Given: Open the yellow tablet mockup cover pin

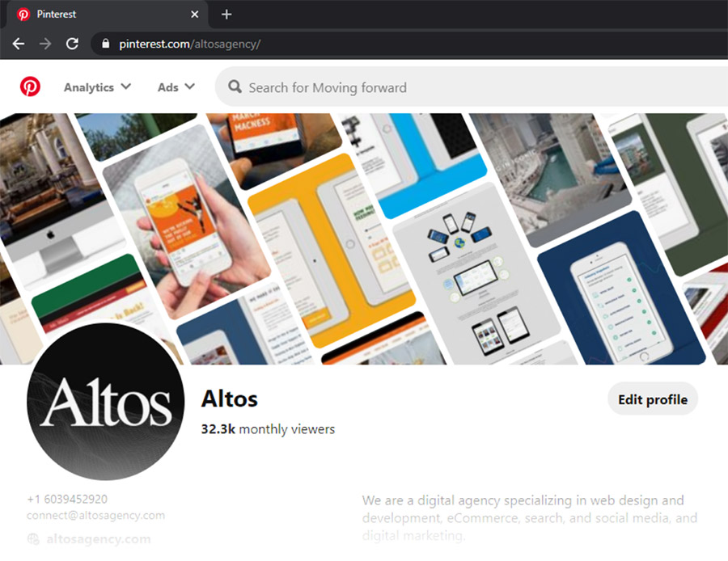Looking at the screenshot, I should pyautogui.click(x=332, y=251).
